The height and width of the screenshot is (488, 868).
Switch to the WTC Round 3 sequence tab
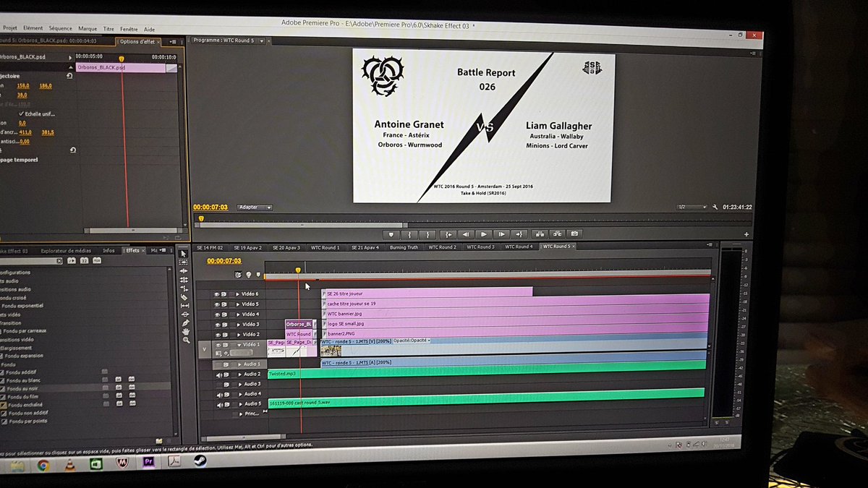(x=480, y=247)
